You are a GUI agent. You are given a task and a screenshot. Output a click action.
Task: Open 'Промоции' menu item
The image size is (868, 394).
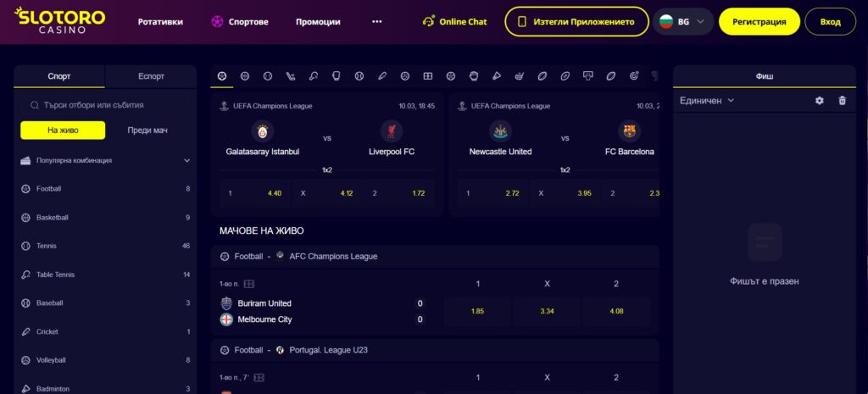(318, 21)
